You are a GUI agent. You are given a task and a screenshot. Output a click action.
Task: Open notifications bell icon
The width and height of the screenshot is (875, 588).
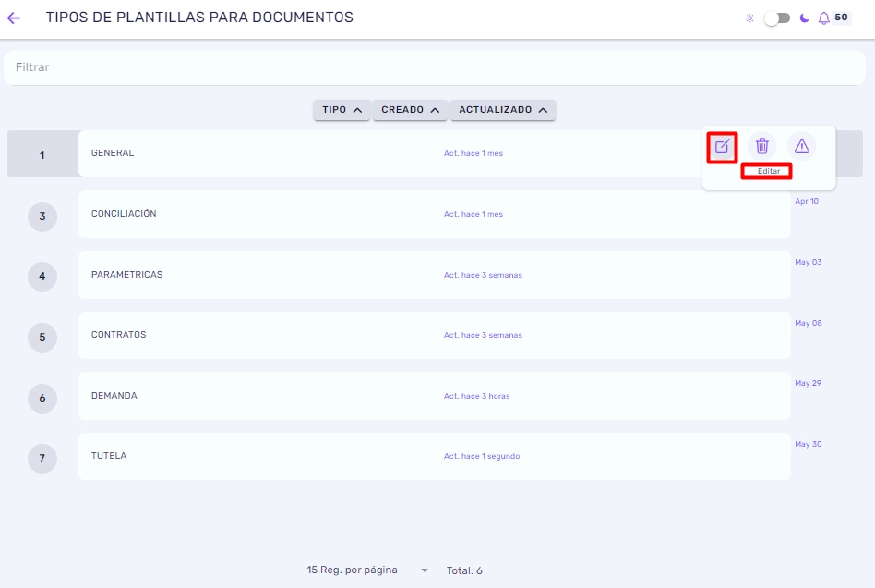[x=823, y=18]
